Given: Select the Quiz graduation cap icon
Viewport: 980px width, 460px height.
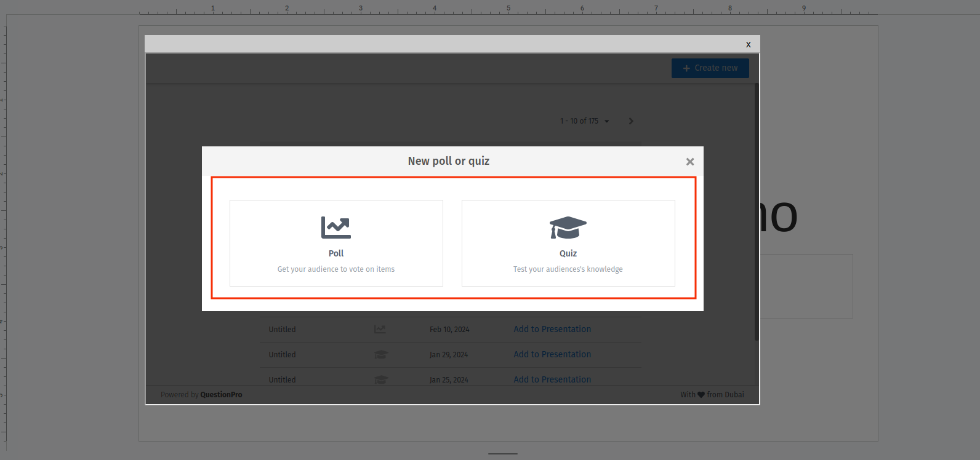Looking at the screenshot, I should [x=568, y=228].
